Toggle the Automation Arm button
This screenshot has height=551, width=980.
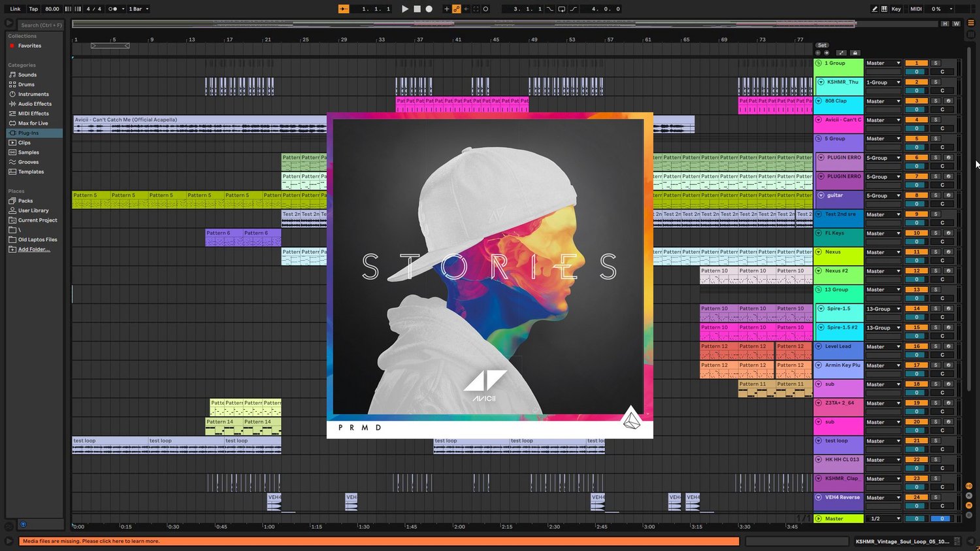(x=456, y=9)
